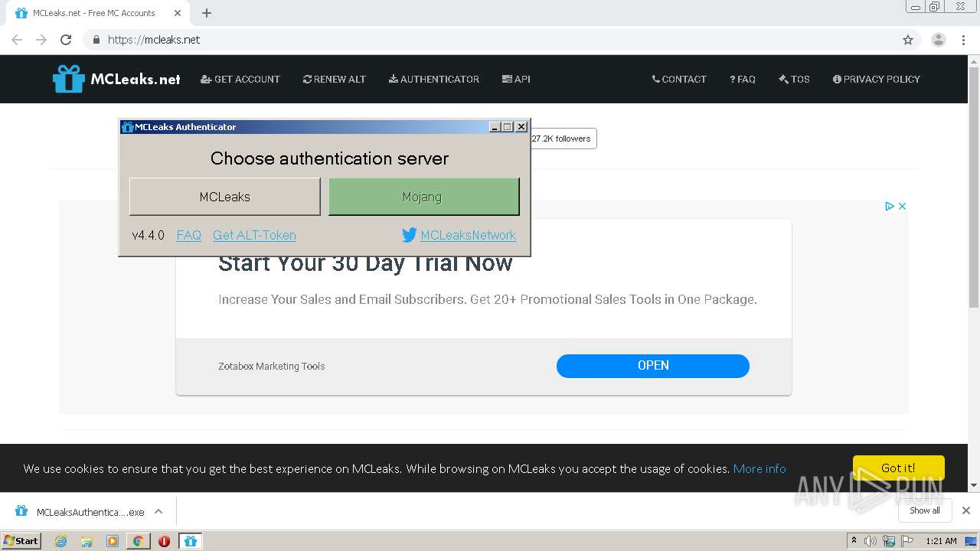Close the MCLeaks Authenticator window

click(521, 127)
